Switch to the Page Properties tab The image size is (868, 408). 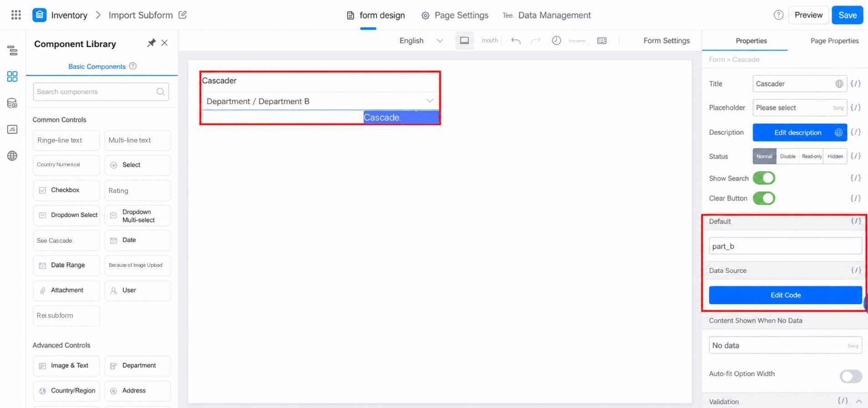click(834, 41)
